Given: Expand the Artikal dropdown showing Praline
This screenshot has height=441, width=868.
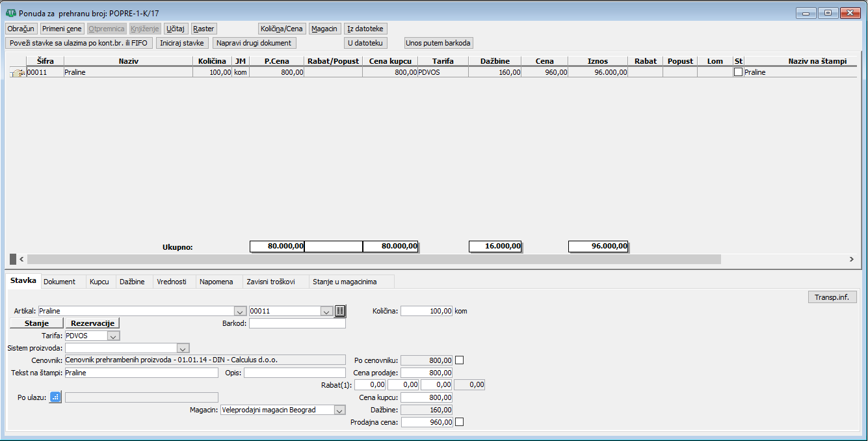Looking at the screenshot, I should point(240,311).
